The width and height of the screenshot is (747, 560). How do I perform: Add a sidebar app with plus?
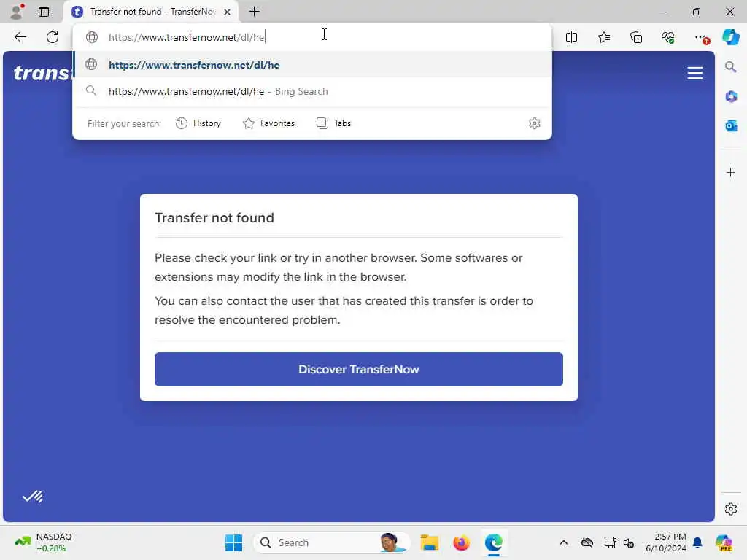(x=731, y=172)
